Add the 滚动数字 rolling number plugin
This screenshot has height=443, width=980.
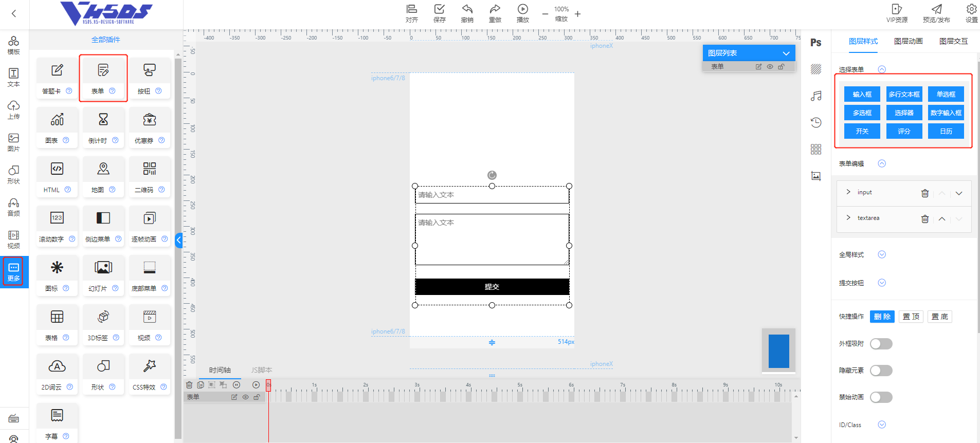57,227
